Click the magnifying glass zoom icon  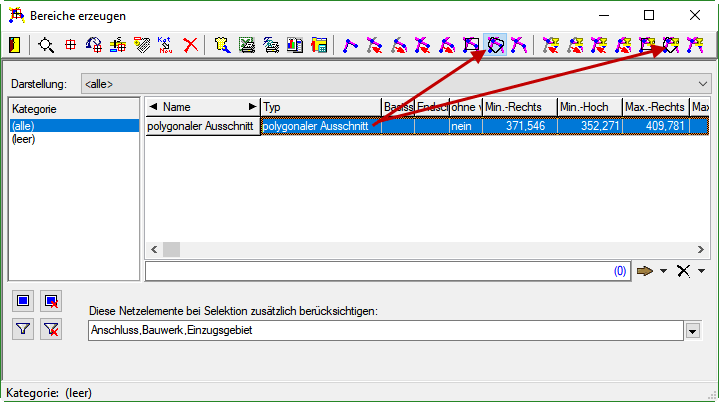pos(46,45)
